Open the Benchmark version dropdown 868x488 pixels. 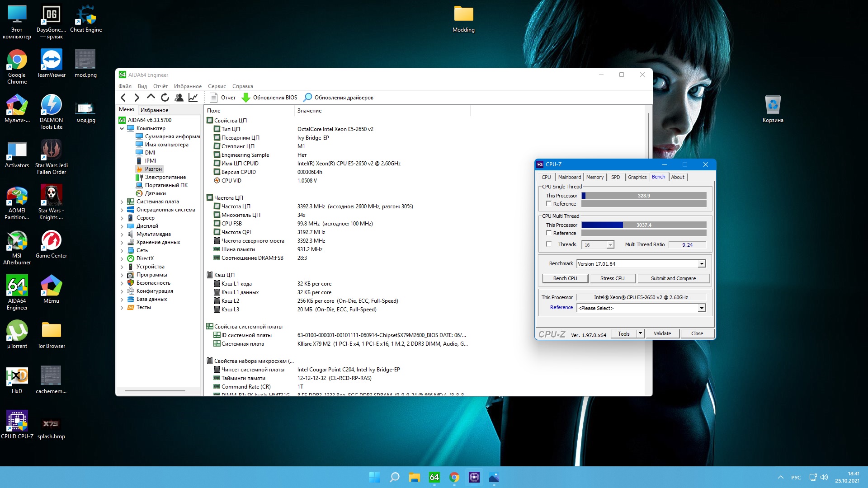pyautogui.click(x=702, y=264)
